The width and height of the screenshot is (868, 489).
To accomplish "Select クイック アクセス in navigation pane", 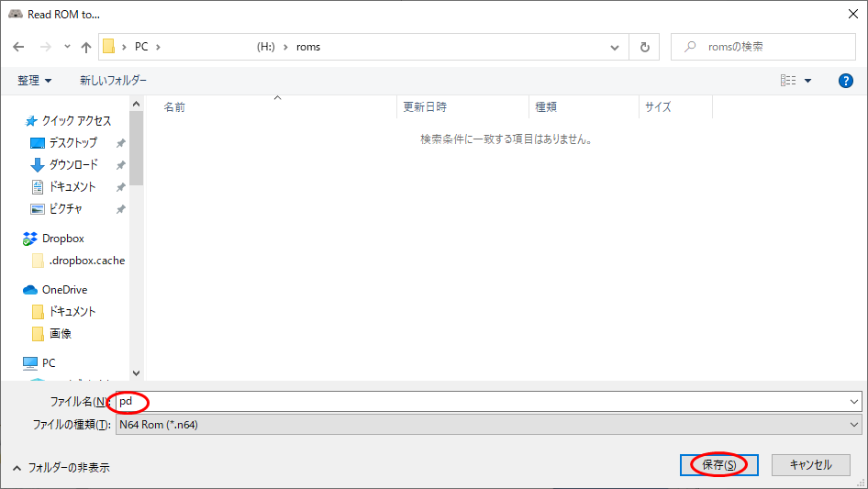I will (76, 121).
